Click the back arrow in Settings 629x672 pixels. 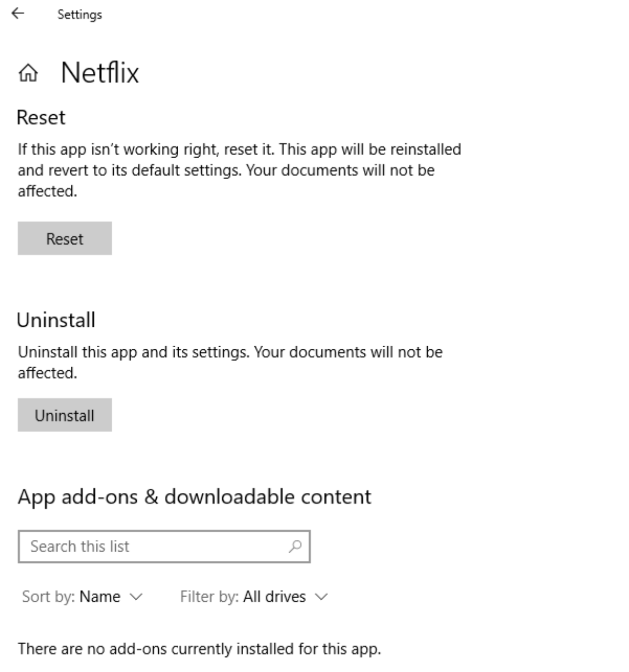coord(18,14)
